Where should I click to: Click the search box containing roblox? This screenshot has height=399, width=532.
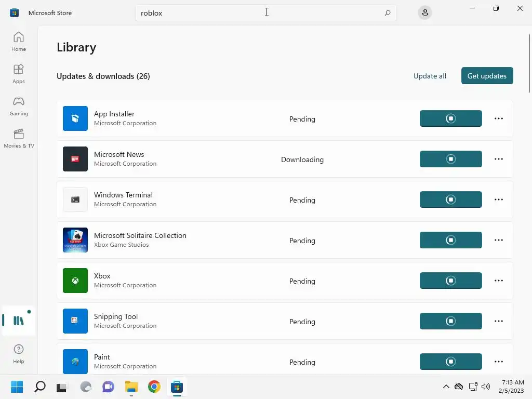pos(265,13)
